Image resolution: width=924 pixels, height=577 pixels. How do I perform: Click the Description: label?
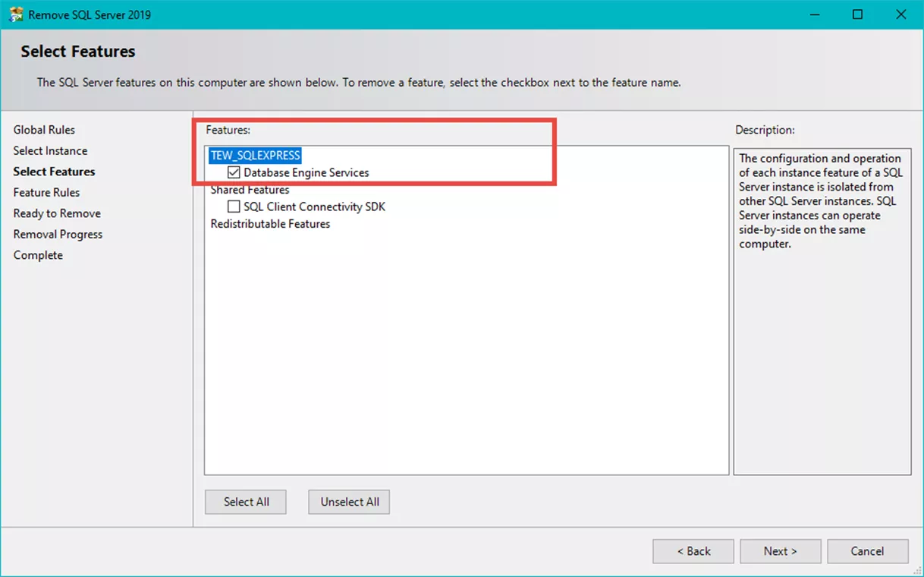(765, 130)
